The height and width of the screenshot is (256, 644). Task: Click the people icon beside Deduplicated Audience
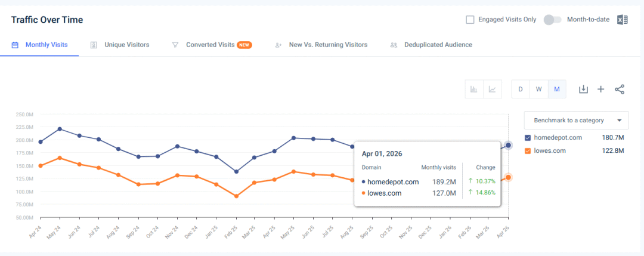(x=394, y=45)
